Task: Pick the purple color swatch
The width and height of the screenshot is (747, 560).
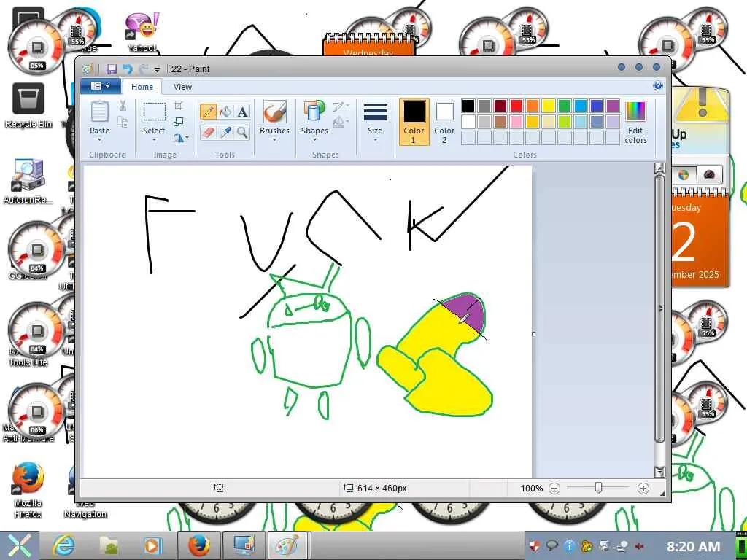Action: point(613,106)
